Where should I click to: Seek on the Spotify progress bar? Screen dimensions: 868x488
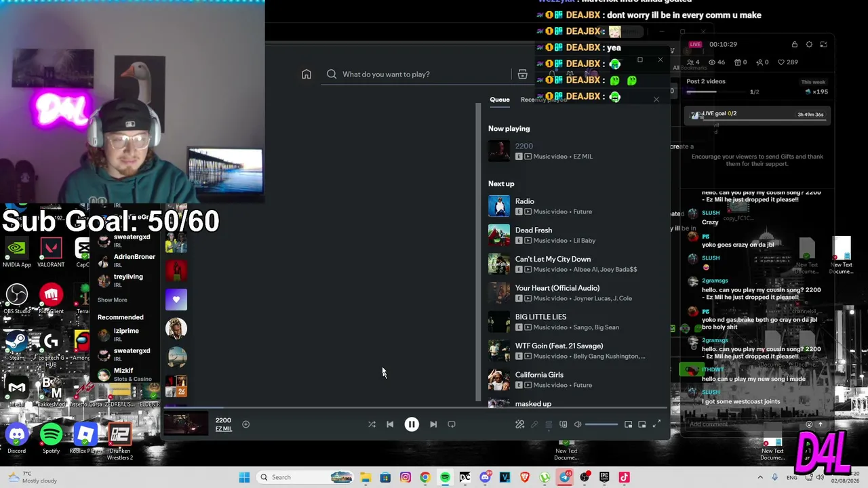(x=415, y=408)
